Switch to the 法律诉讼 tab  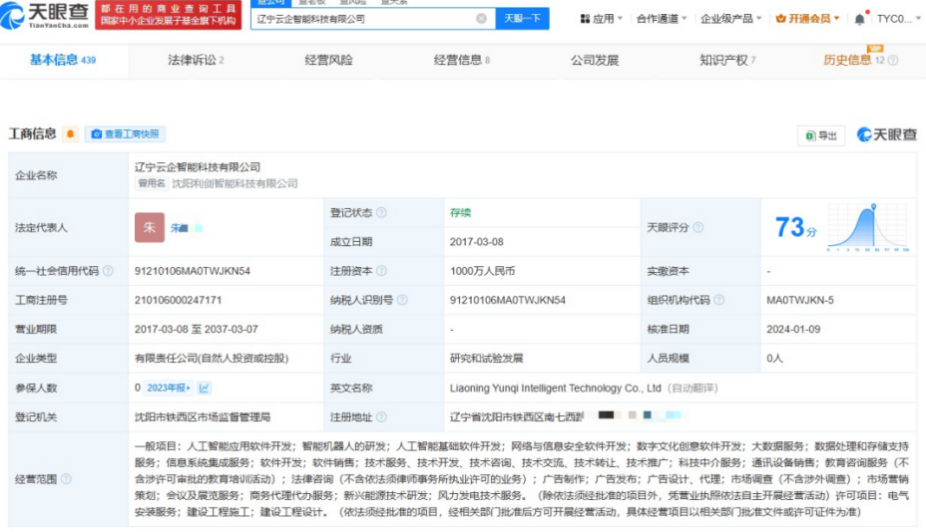pos(195,60)
